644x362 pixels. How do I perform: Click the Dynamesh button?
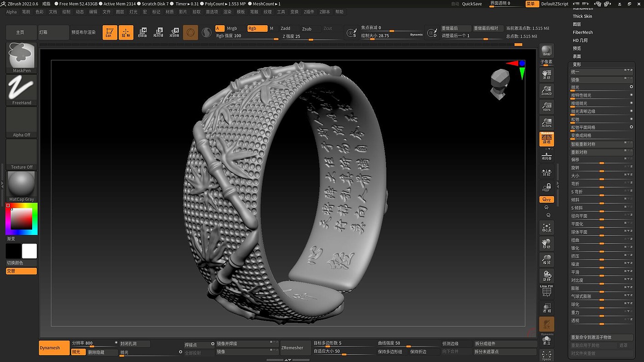click(x=54, y=348)
